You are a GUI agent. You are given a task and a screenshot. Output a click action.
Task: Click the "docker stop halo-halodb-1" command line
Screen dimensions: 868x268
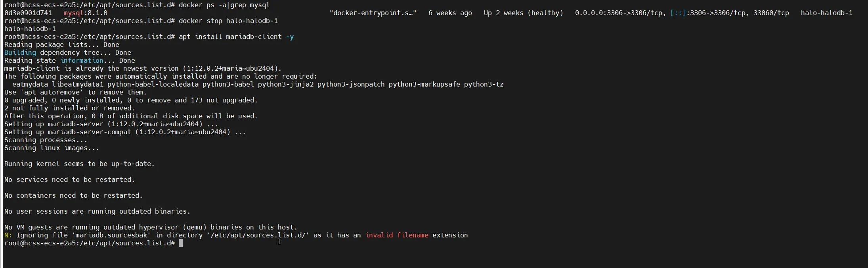coord(228,21)
